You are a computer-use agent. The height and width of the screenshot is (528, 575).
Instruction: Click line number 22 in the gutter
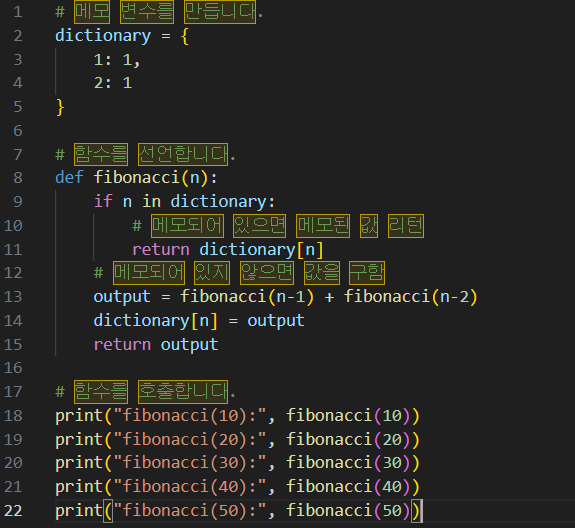coord(13,510)
